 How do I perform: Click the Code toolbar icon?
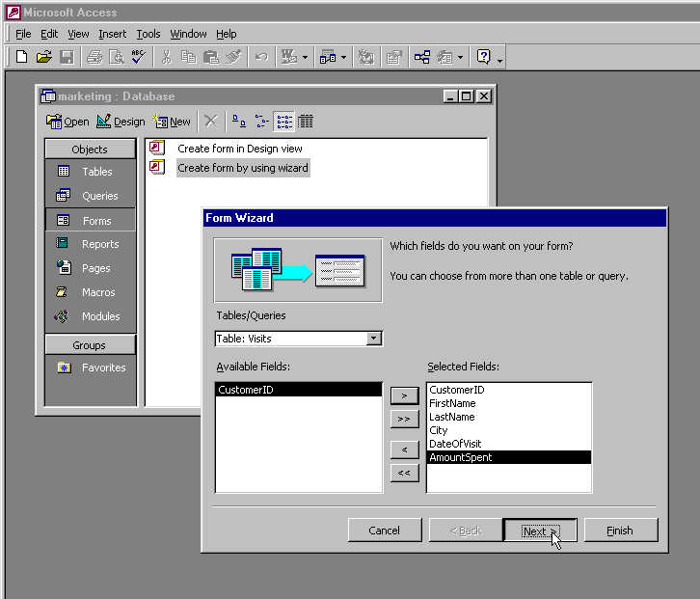click(x=366, y=57)
